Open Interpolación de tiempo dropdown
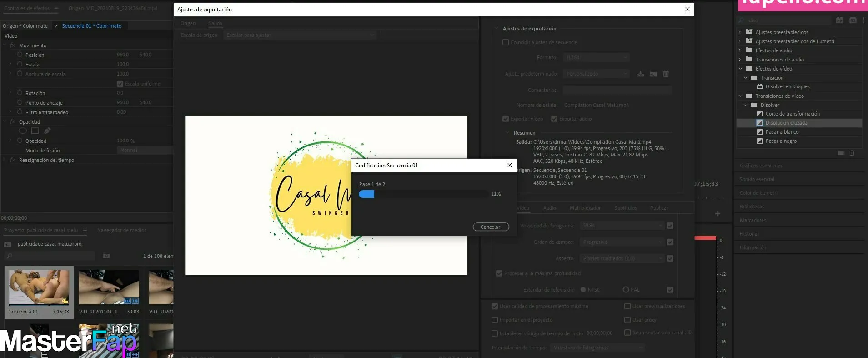Viewport: 868px width, 358px height. [597, 348]
